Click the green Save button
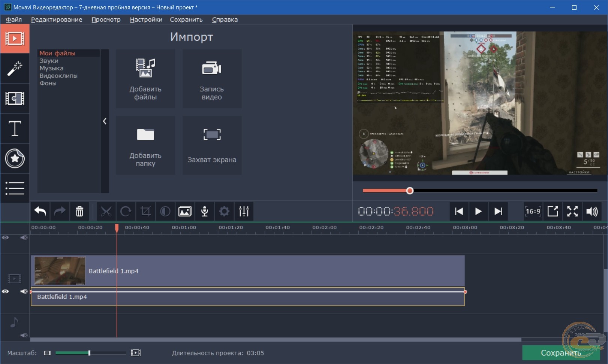 [561, 353]
